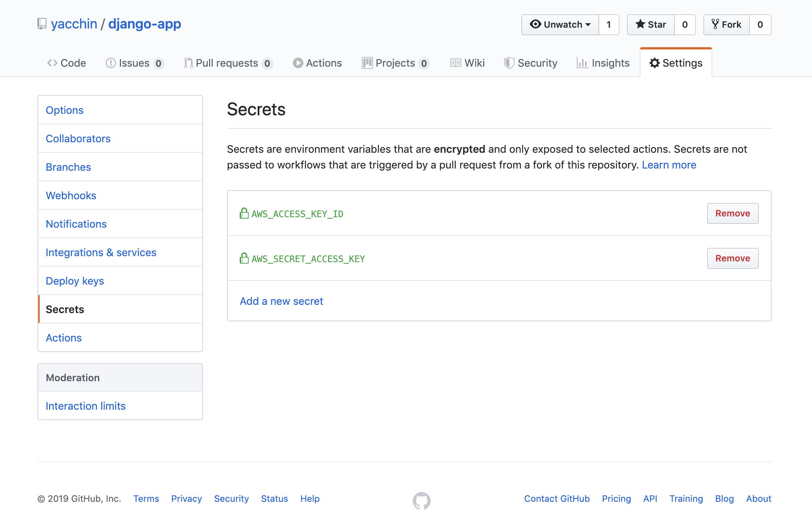The width and height of the screenshot is (812, 522).
Task: Open the Unwatch dropdown
Action: click(560, 25)
